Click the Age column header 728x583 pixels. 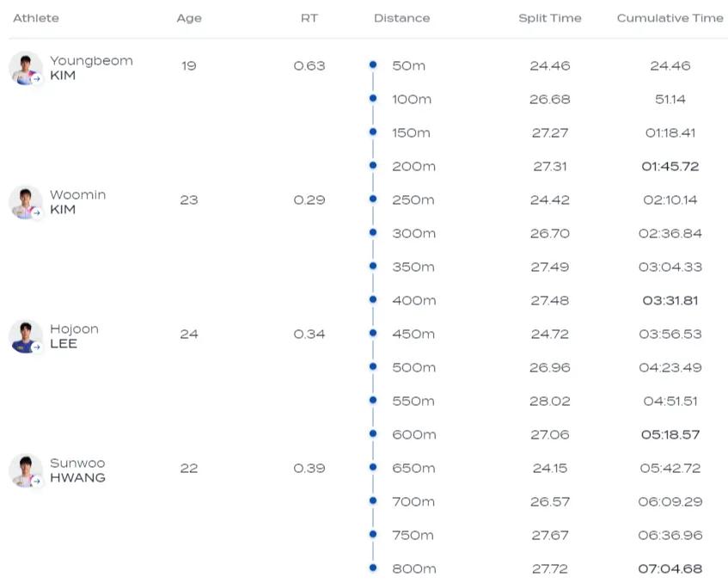pos(189,19)
